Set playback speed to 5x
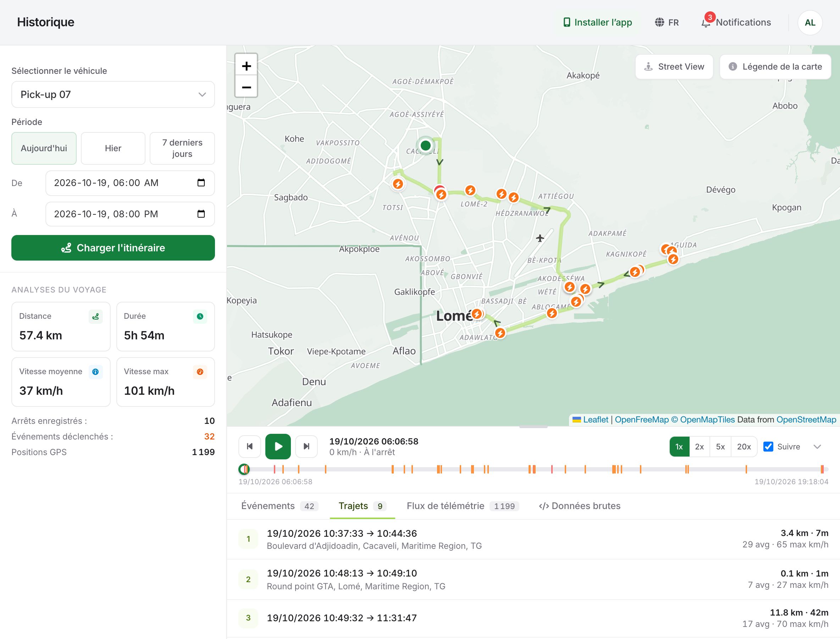Screen dimensions: 840x639 (x=720, y=447)
